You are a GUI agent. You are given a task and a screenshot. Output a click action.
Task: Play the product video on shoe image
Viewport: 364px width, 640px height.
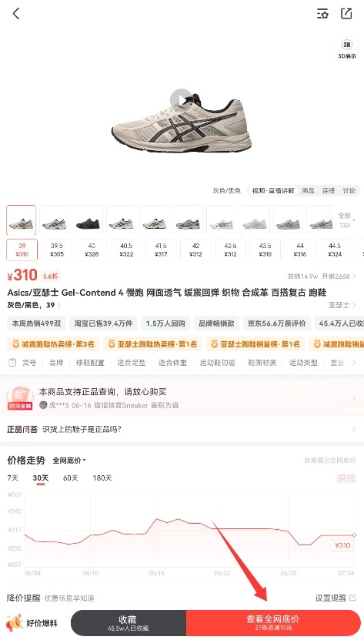point(181,100)
